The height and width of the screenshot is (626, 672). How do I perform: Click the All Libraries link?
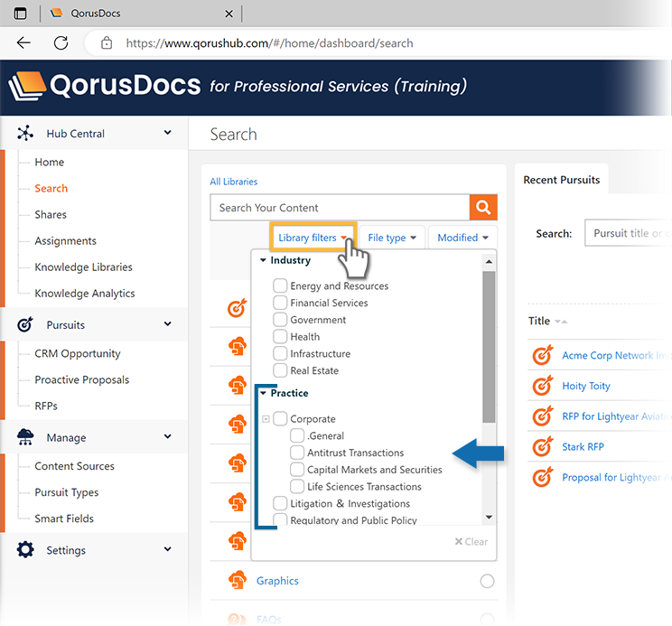point(234,182)
